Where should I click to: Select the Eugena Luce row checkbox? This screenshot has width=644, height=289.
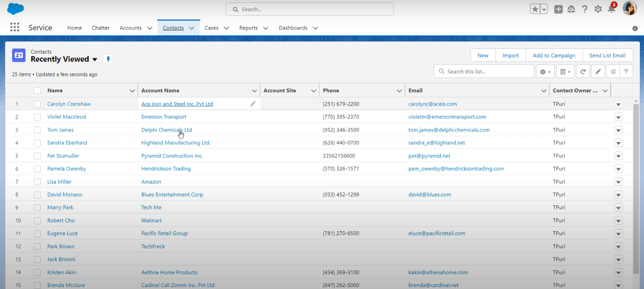37,233
